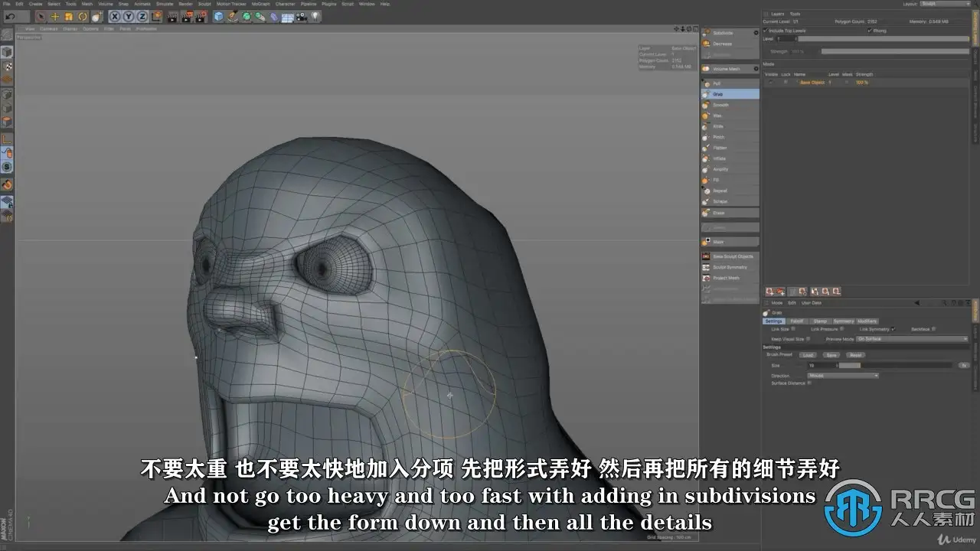Switch to the Falloff tab

pos(796,321)
